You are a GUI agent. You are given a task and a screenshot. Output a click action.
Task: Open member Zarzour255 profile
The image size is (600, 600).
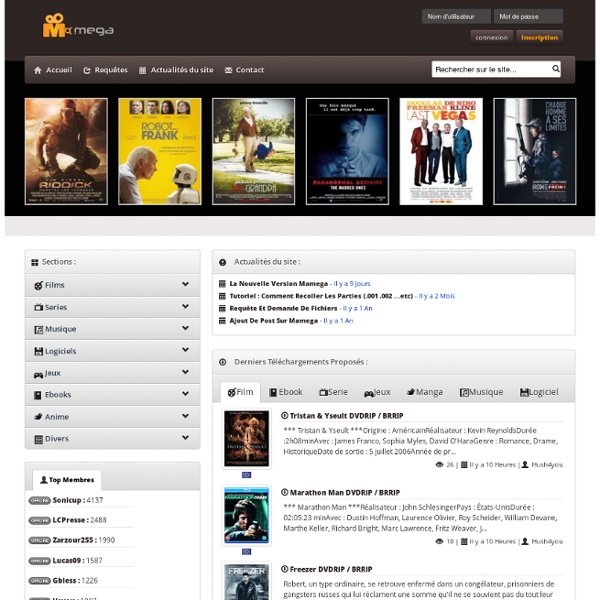coord(73,540)
